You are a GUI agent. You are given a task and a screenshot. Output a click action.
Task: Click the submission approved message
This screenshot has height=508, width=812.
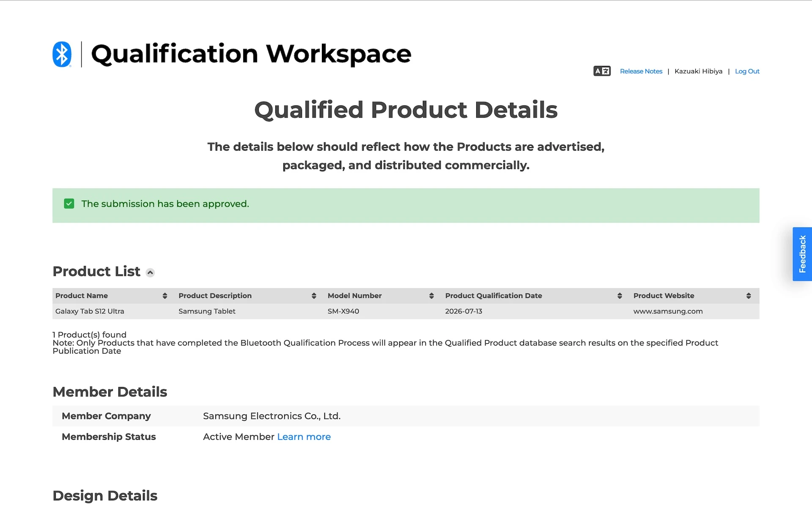tap(165, 204)
